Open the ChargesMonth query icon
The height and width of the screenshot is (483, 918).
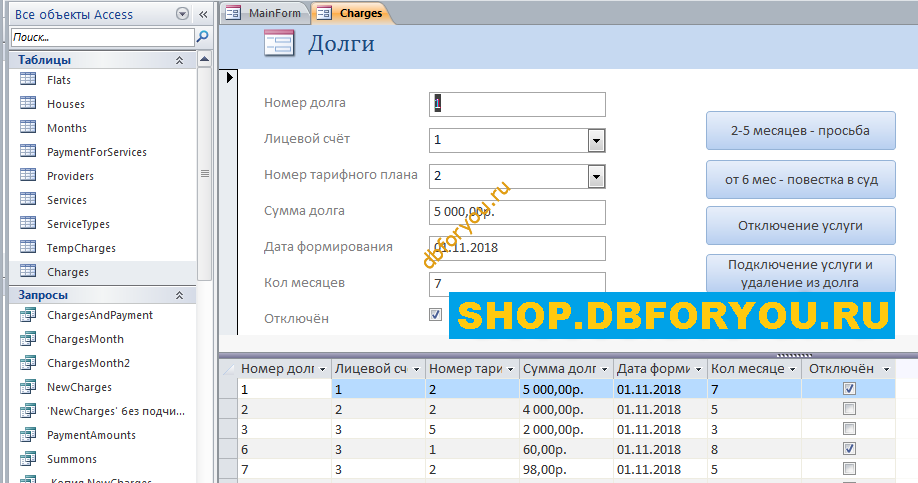pyautogui.click(x=28, y=339)
